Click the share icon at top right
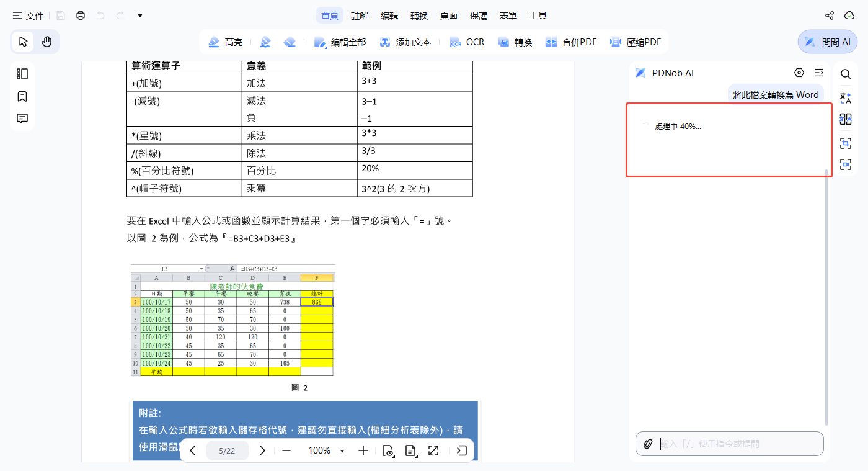The width and height of the screenshot is (868, 471). (830, 16)
